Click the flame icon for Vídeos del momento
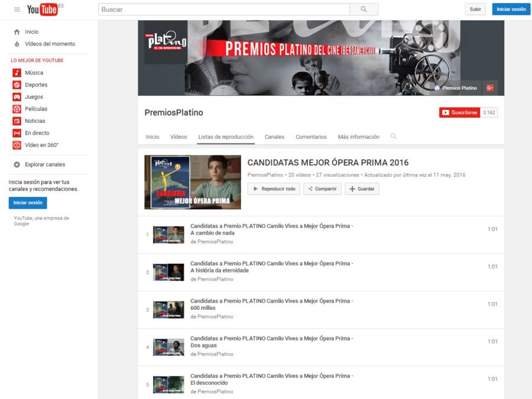The width and height of the screenshot is (532, 399). 17,44
